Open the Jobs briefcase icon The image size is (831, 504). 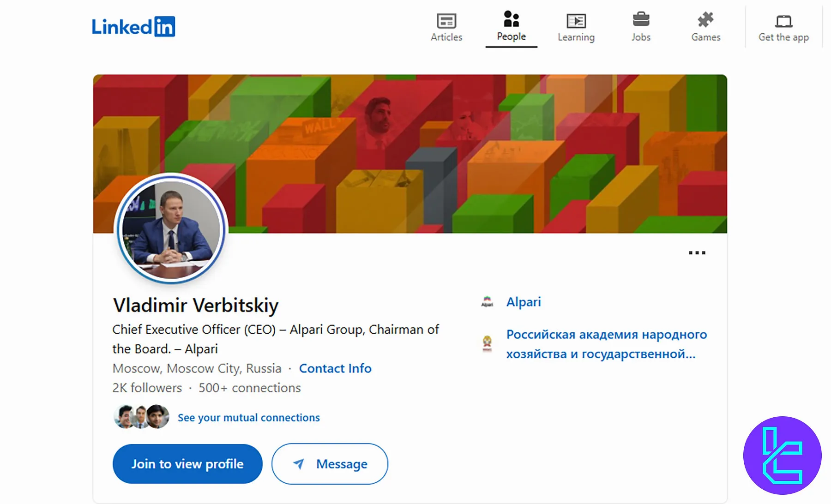coord(641,20)
